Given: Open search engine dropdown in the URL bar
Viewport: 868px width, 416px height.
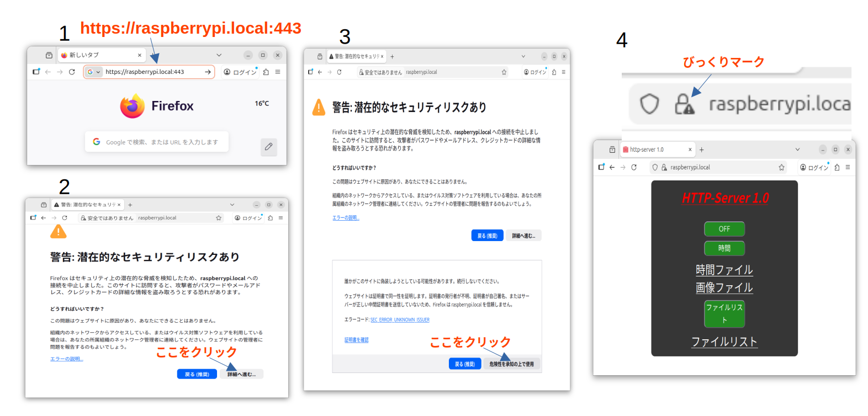Looking at the screenshot, I should click(x=94, y=72).
